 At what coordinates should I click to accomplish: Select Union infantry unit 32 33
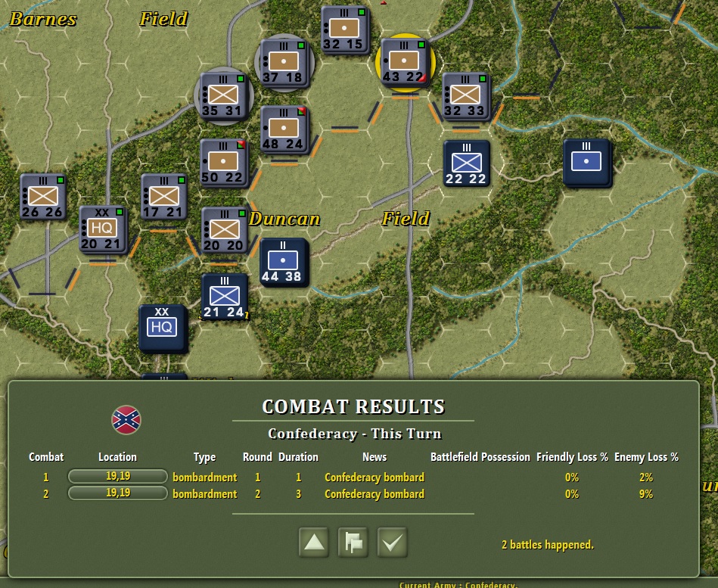pos(466,97)
